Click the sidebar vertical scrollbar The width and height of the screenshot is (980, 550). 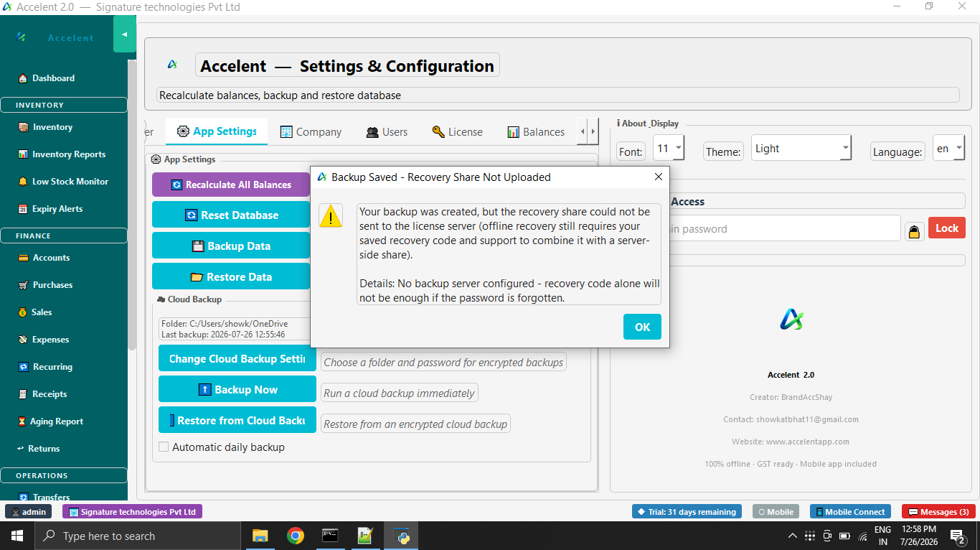[x=131, y=205]
